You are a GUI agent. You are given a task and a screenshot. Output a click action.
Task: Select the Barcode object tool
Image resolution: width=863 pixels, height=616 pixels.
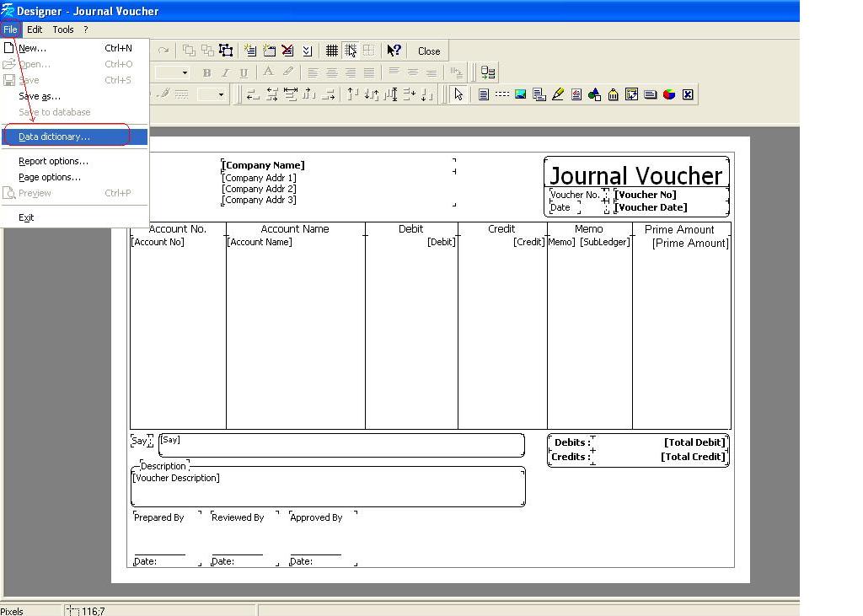point(614,94)
